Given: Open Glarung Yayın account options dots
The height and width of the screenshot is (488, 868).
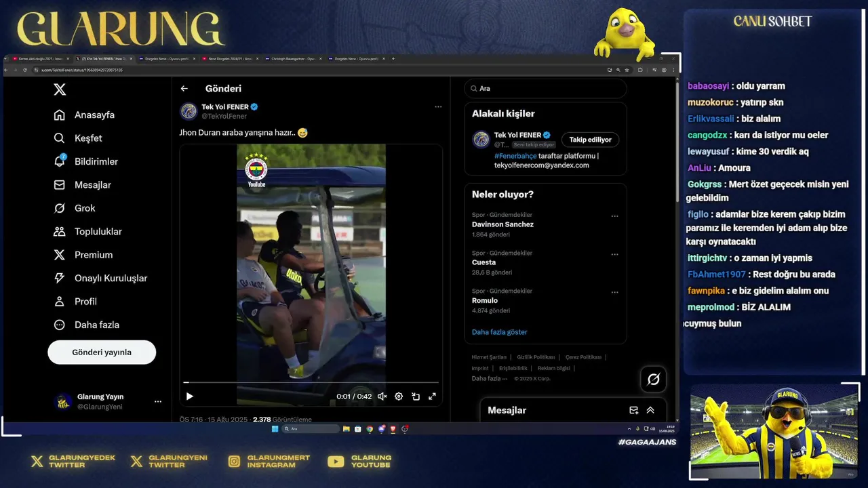Looking at the screenshot, I should tap(158, 402).
